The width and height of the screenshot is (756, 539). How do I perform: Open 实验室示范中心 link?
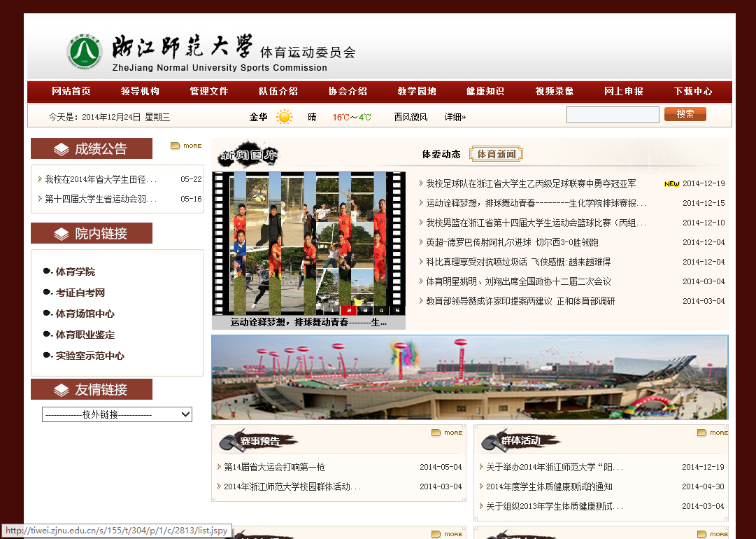[90, 356]
